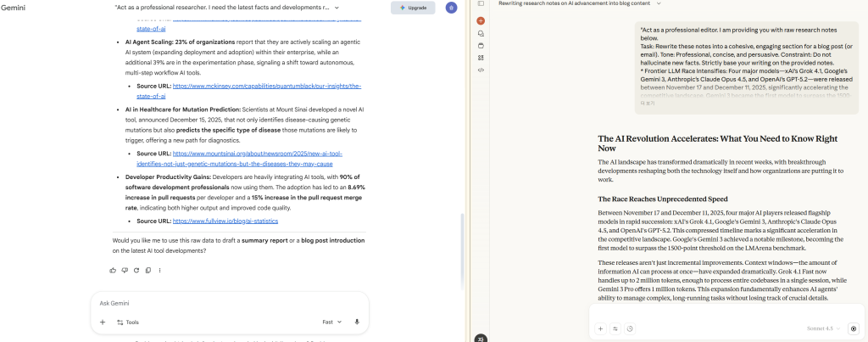Click the microphone icon in Gemini's input
The width and height of the screenshot is (868, 342).
357,322
